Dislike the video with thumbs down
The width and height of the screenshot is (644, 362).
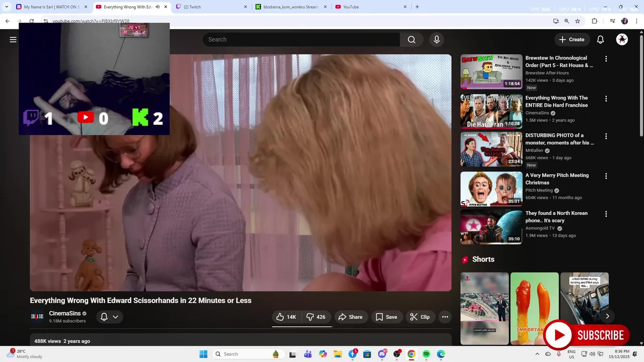coord(316,317)
